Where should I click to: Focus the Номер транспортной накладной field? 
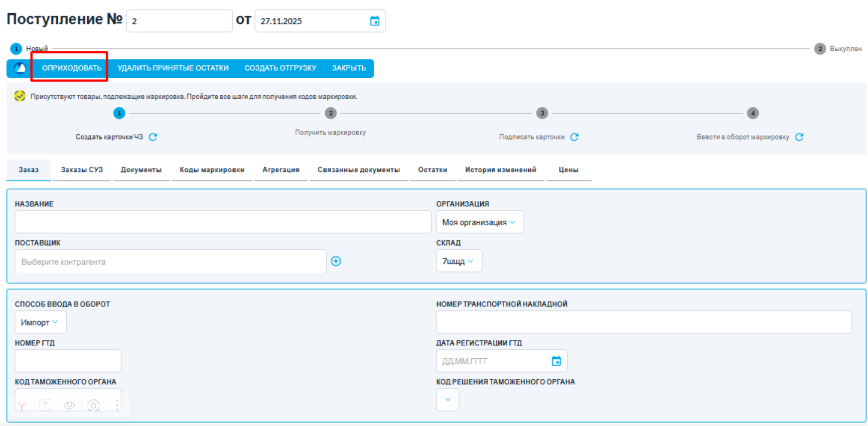click(x=643, y=322)
